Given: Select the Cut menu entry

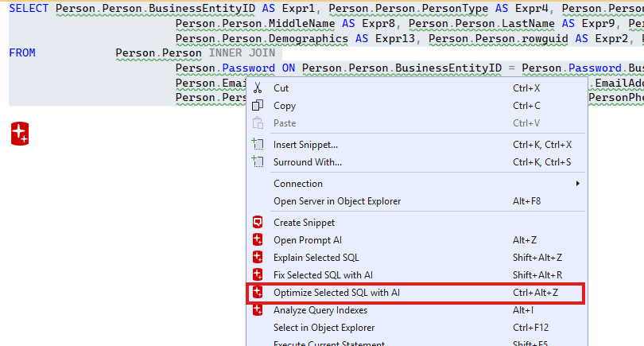Looking at the screenshot, I should (x=281, y=88).
